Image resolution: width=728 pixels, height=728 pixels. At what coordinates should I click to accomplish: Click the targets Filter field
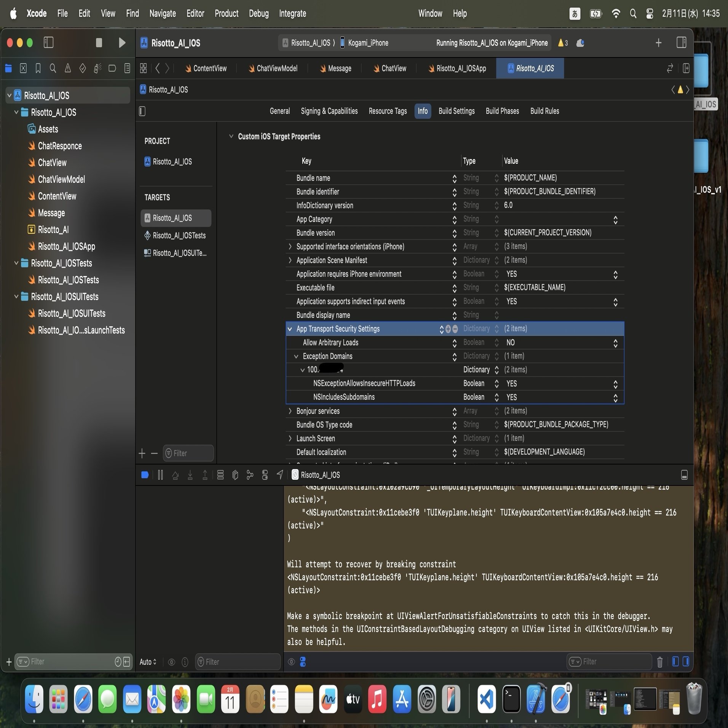(188, 453)
